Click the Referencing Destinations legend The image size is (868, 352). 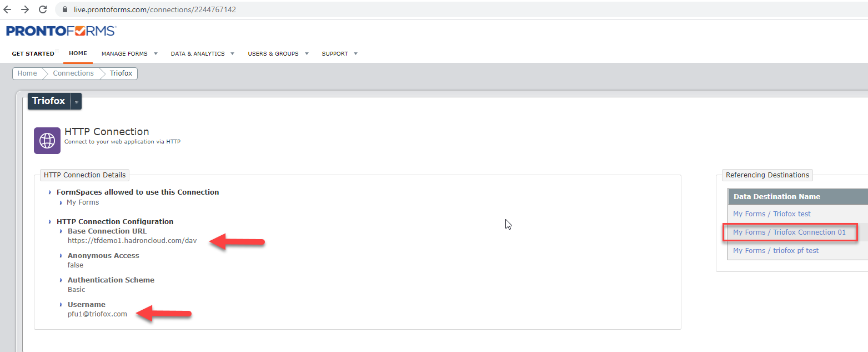(x=767, y=175)
